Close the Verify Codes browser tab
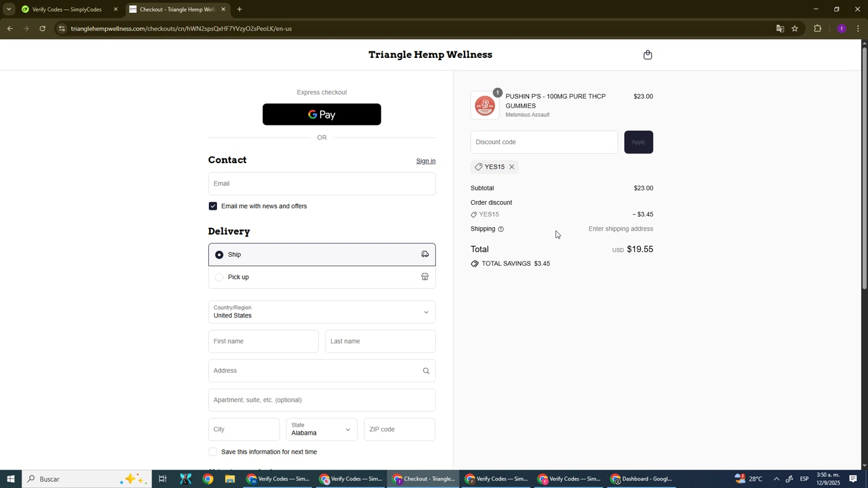Image resolution: width=868 pixels, height=488 pixels. pos(116,9)
